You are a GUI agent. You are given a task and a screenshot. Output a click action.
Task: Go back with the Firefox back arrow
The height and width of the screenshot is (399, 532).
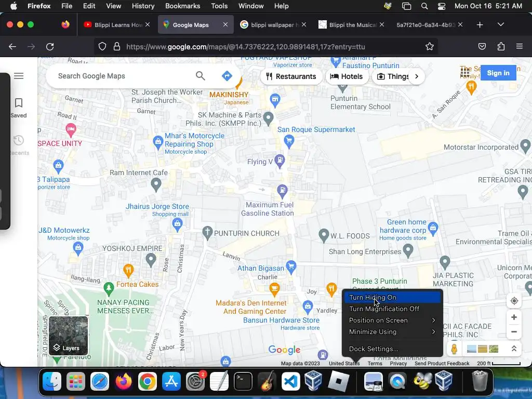(12, 47)
